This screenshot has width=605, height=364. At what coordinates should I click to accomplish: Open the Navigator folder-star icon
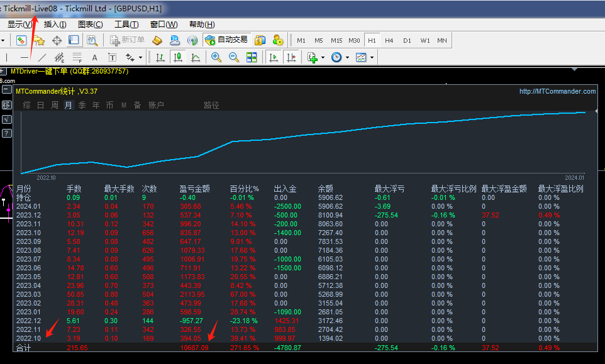click(39, 40)
